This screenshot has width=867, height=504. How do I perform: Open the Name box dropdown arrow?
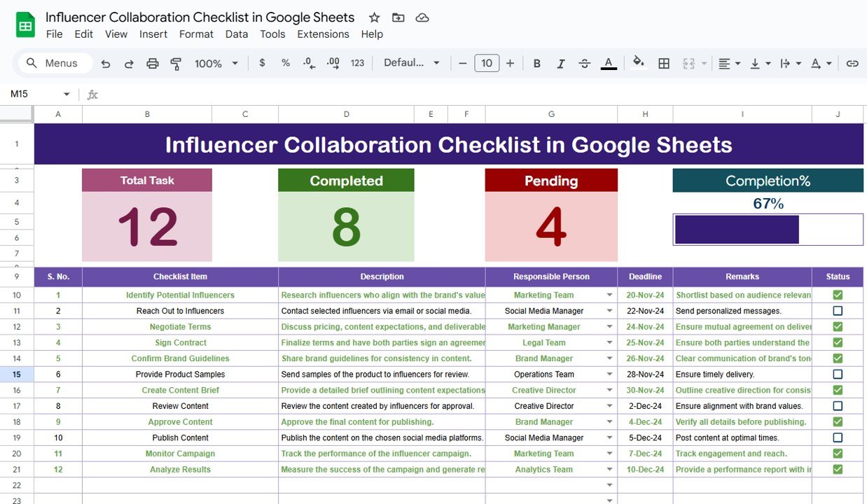coord(67,94)
